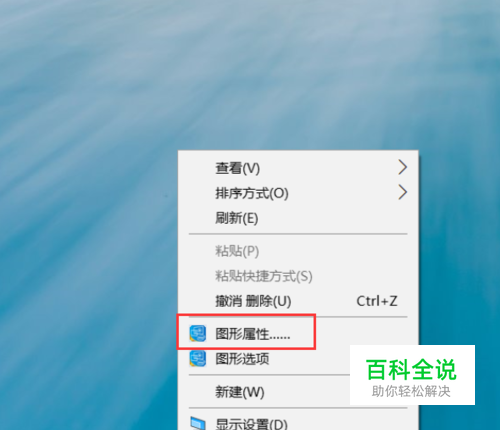Open the 排序方式(O) menu entry

[x=298, y=193]
